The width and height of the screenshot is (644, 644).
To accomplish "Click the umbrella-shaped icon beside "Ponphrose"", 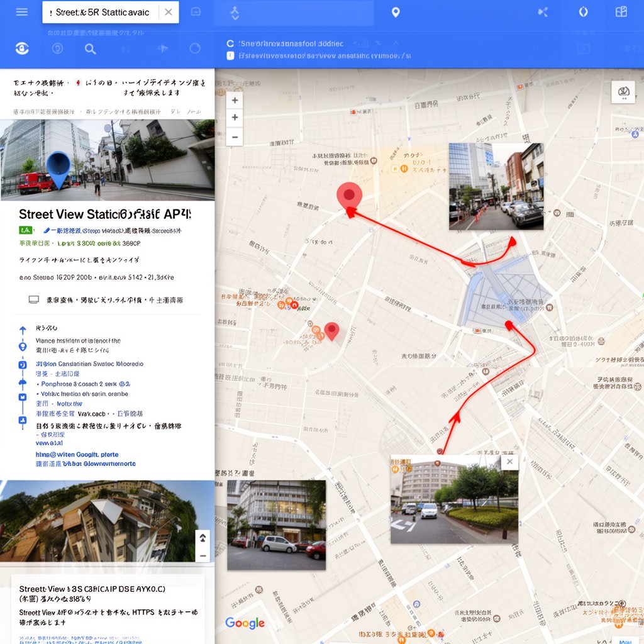I will tap(23, 383).
